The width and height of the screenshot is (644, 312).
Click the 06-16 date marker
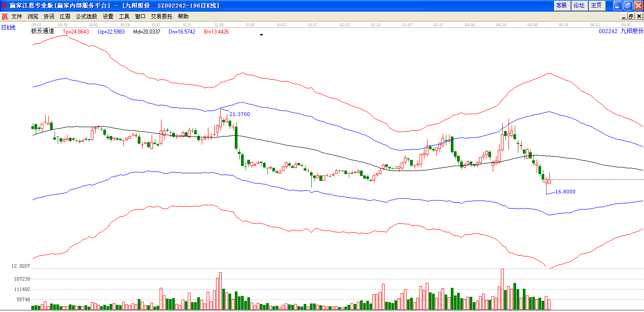click(x=626, y=25)
